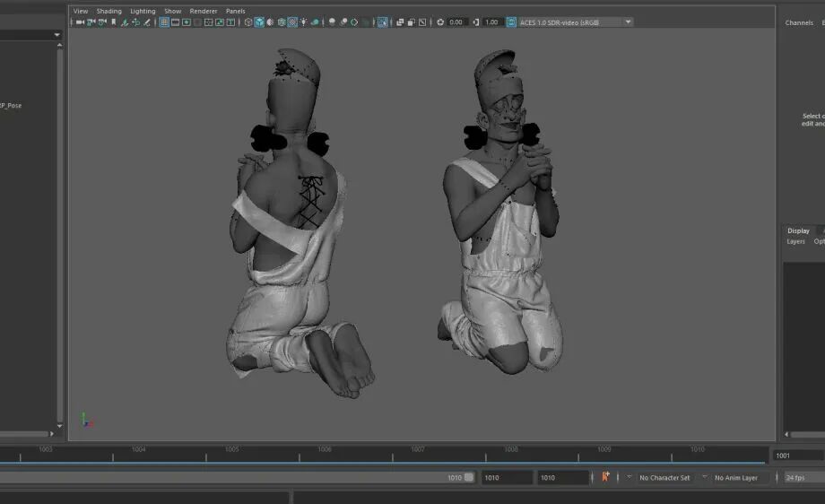
Task: Open the Renderer menu
Action: (203, 11)
